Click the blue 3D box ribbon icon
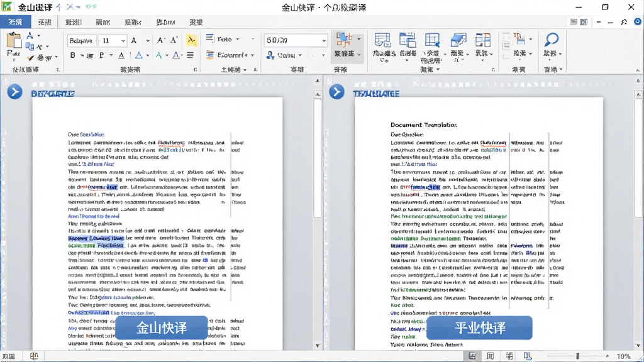 click(458, 40)
